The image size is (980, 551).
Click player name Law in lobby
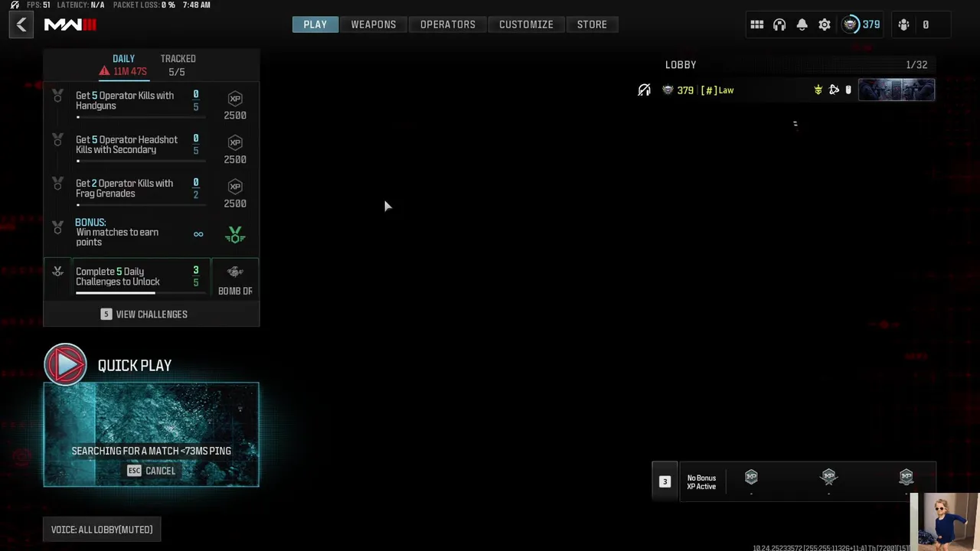click(x=726, y=90)
